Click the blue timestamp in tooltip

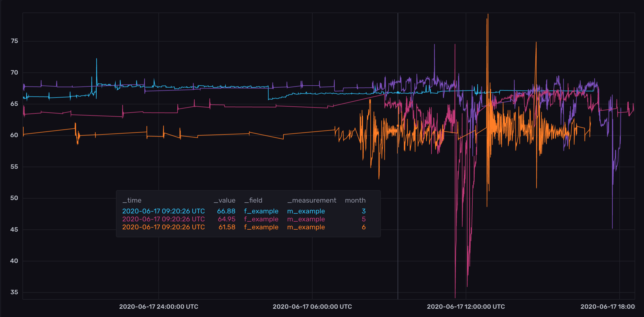163,211
